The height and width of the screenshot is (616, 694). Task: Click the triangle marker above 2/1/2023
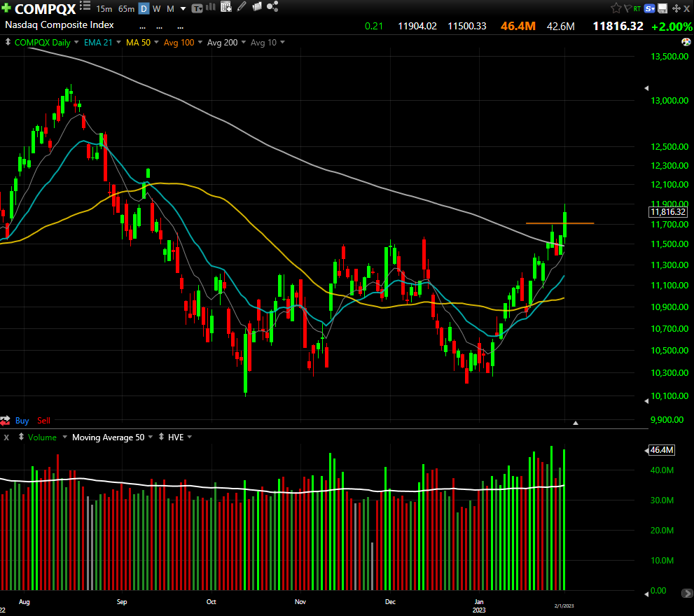click(576, 423)
